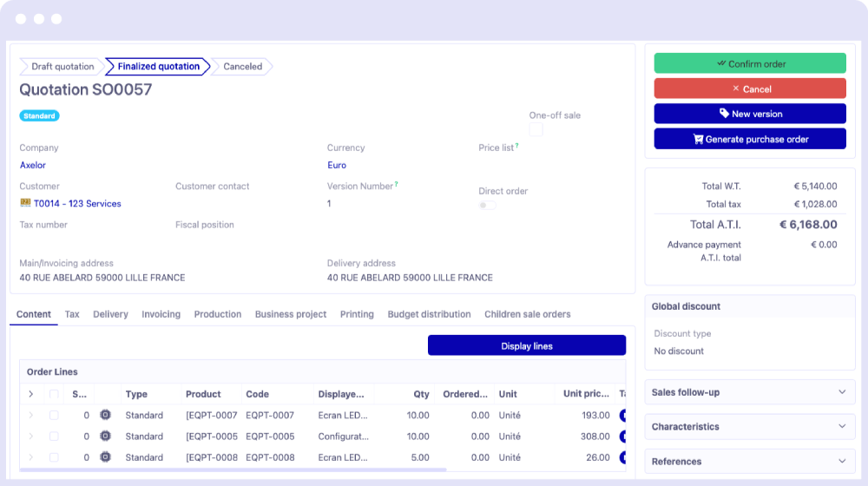Viewport: 868px width, 486px height.
Task: Select the Draft quotation status step
Action: click(62, 67)
